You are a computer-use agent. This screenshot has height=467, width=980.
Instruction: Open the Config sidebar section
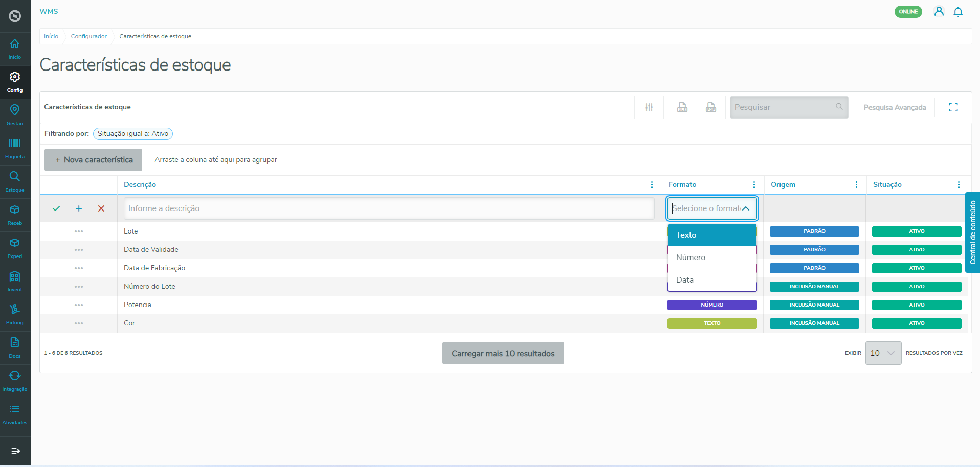(x=15, y=82)
